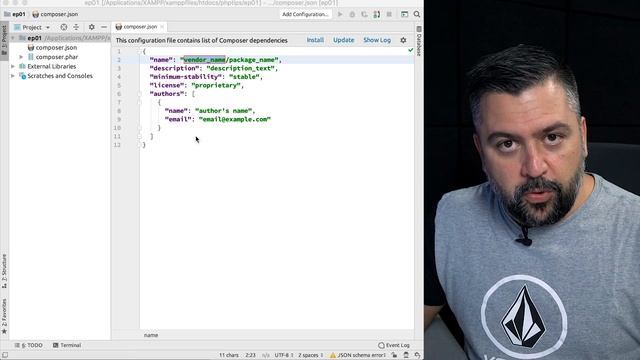The width and height of the screenshot is (640, 360).
Task: Fold the authors array at gutter marker
Action: pyautogui.click(x=139, y=94)
